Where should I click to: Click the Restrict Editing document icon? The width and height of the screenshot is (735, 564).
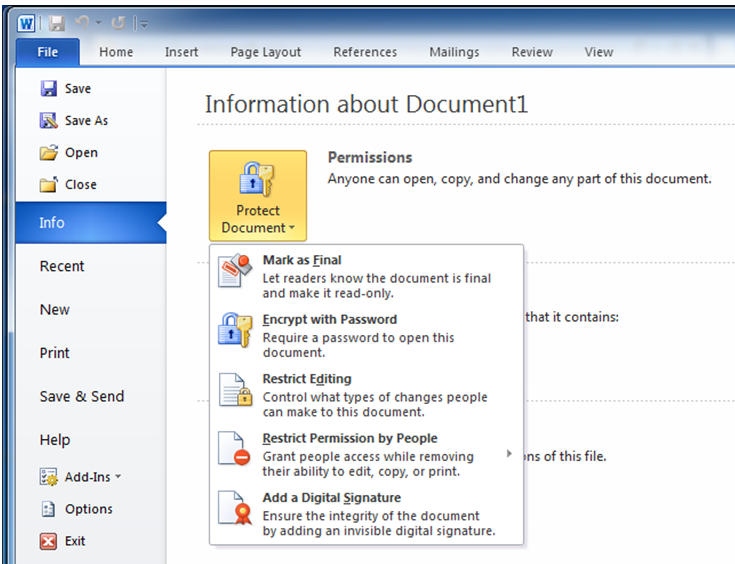pyautogui.click(x=236, y=390)
